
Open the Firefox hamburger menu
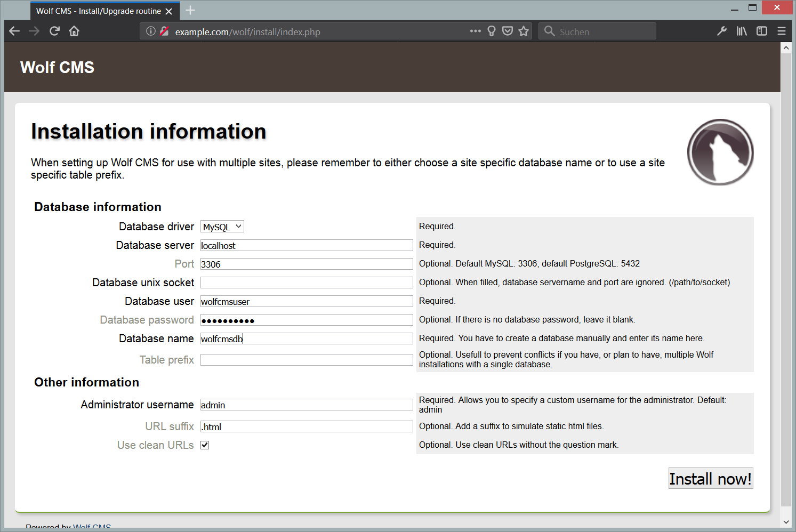[782, 31]
